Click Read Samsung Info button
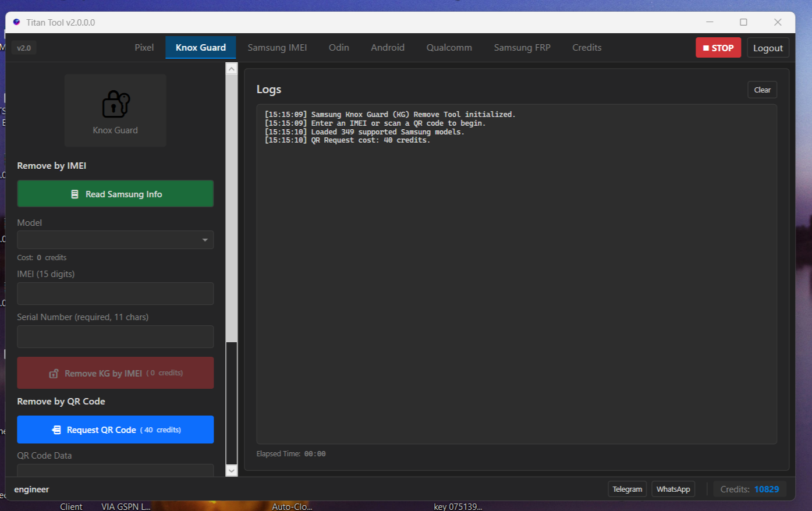 coord(115,194)
